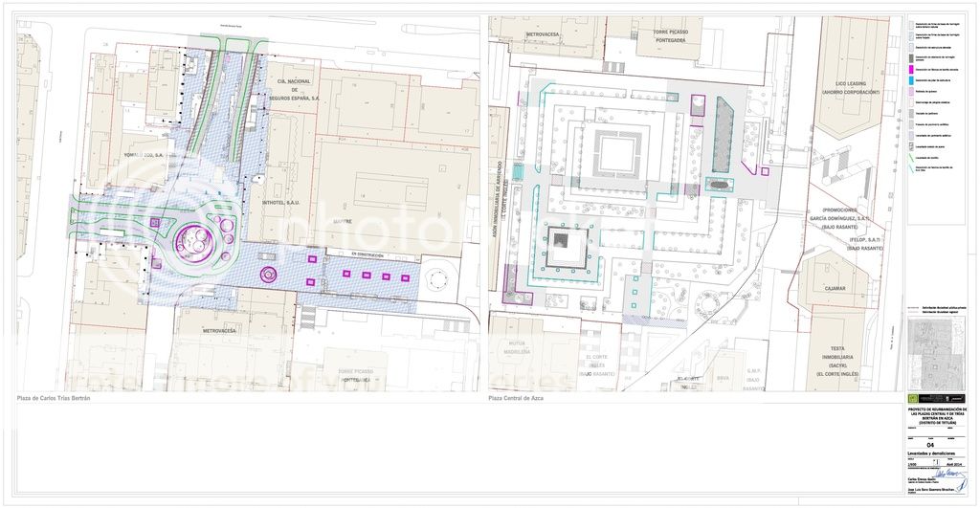Click the large magenta circular roundabout
Image resolution: width=980 pixels, height=508 pixels.
[196, 239]
